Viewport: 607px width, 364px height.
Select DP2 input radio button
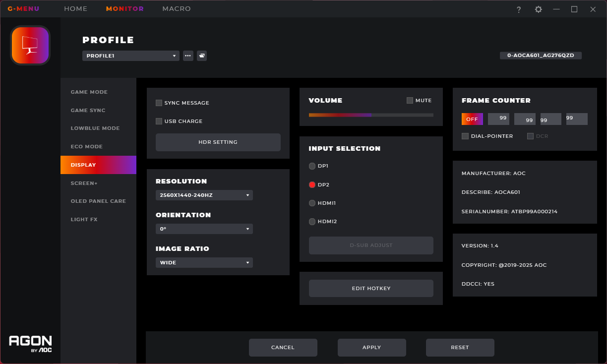point(312,184)
